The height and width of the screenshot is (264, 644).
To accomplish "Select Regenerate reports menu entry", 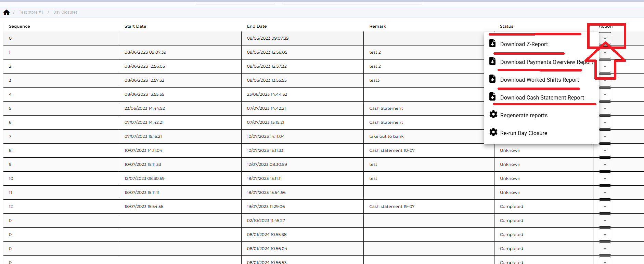I will point(524,116).
